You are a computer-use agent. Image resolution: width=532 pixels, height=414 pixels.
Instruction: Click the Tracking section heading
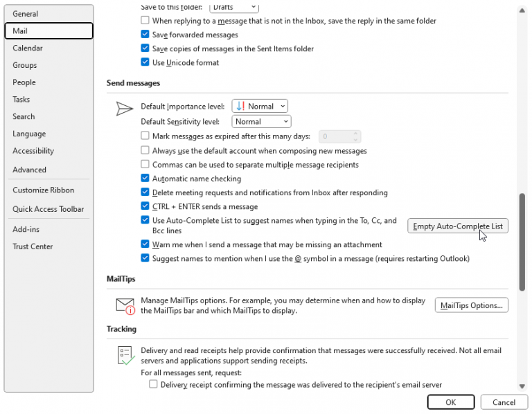pyautogui.click(x=121, y=329)
